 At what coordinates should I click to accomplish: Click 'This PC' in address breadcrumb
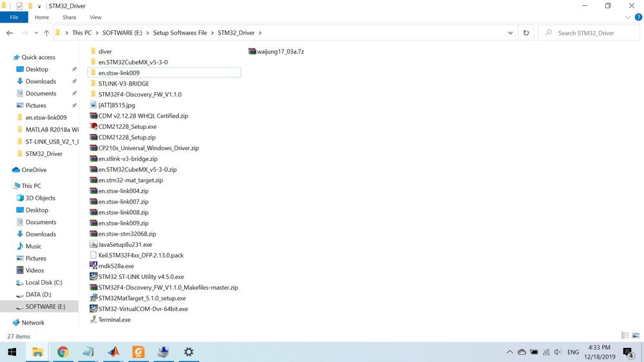pyautogui.click(x=82, y=33)
